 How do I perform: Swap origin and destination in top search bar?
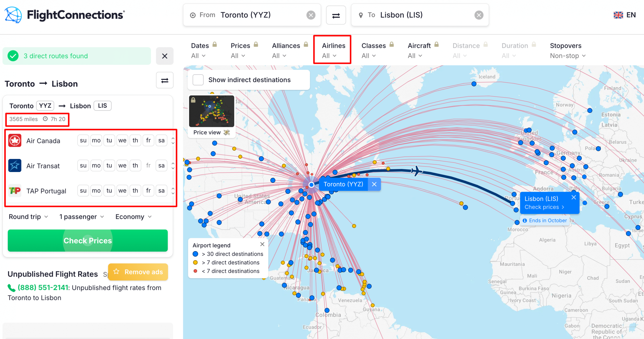[336, 16]
